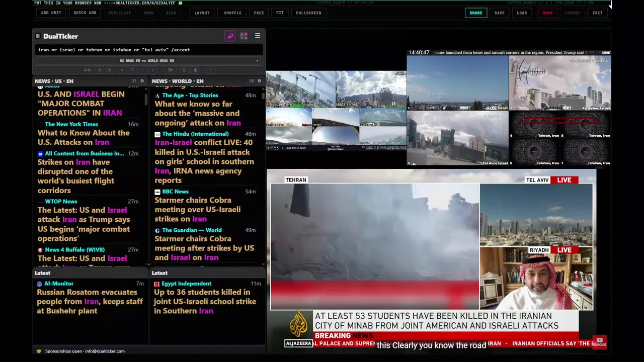Select the Tel Aviv, Israel camera feed
644x362 pixels.
tap(457, 138)
